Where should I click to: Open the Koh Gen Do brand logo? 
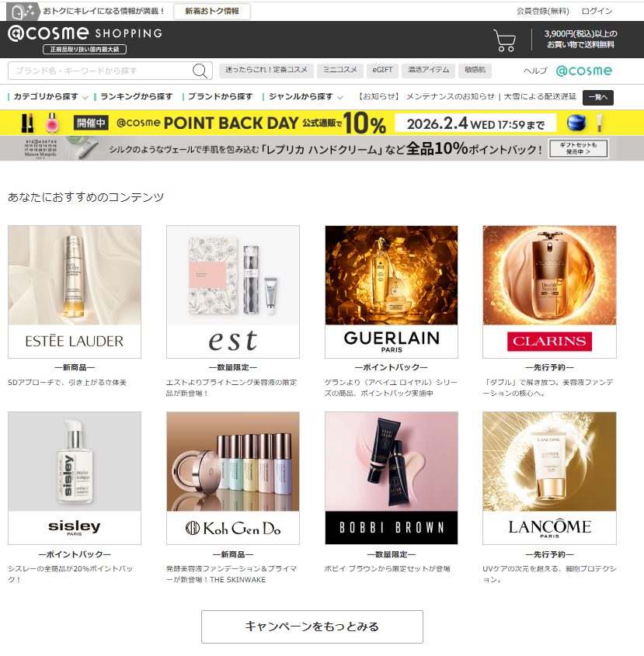(233, 528)
